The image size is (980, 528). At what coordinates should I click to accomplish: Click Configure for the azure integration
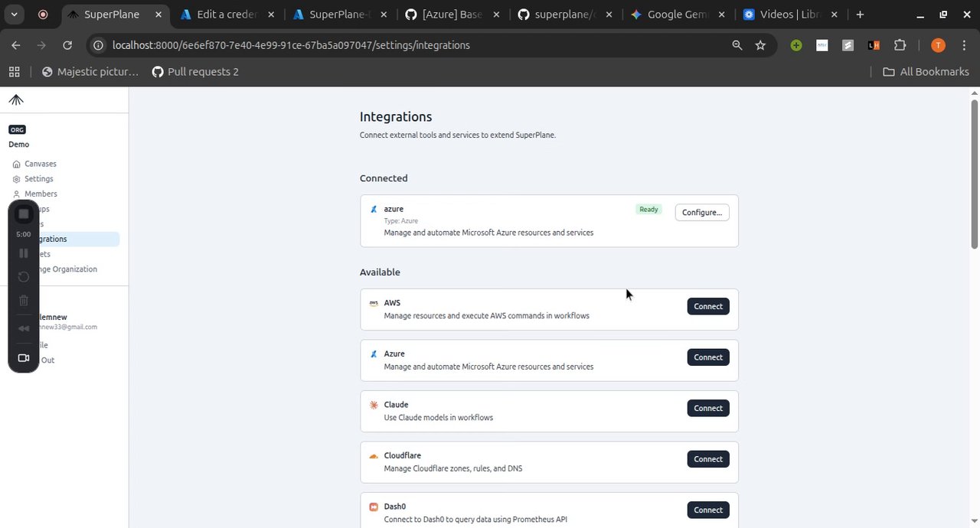coord(701,213)
